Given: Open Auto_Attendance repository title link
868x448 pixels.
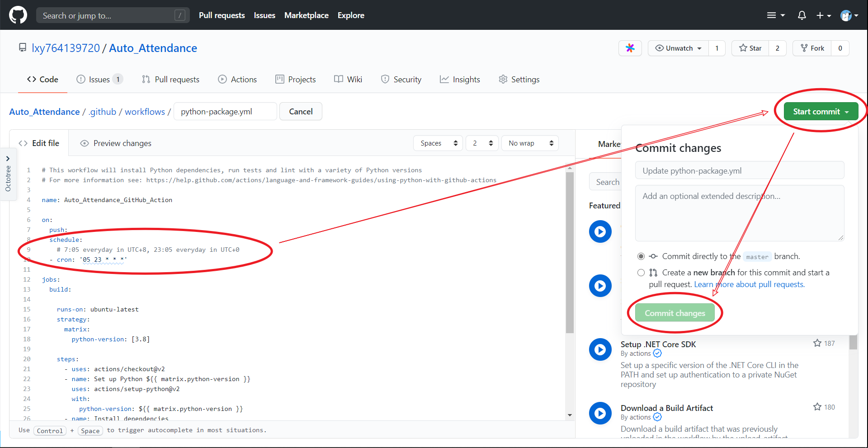Looking at the screenshot, I should coord(153,48).
